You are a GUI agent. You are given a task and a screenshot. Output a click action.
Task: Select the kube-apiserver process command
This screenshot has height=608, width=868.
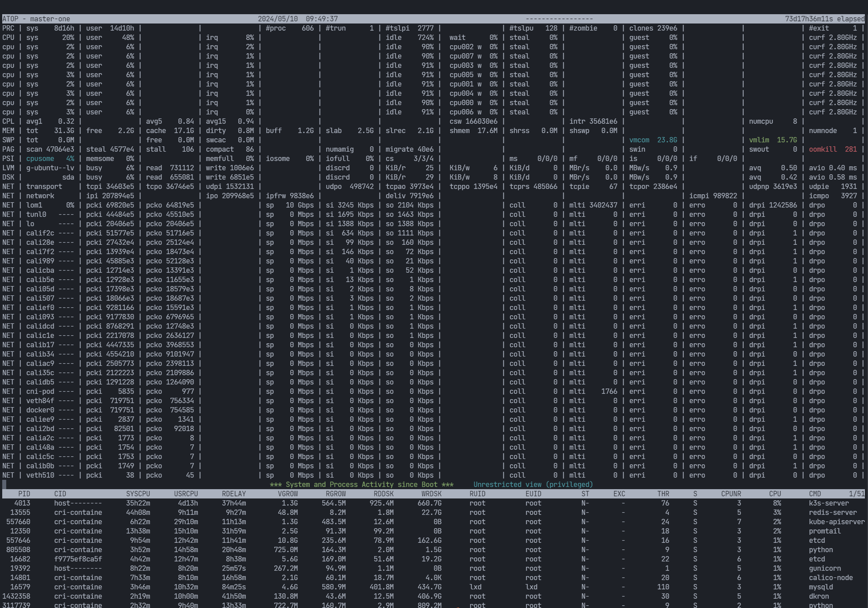[x=836, y=522]
